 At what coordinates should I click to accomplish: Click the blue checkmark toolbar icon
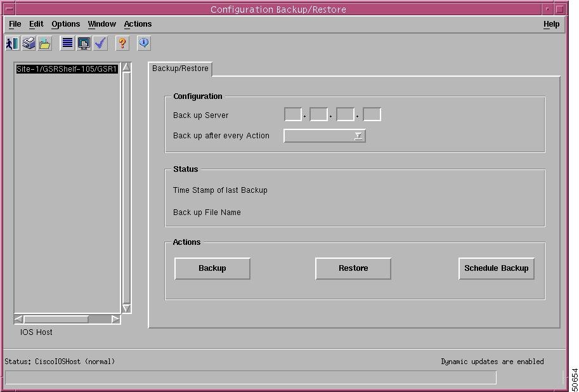click(x=100, y=43)
